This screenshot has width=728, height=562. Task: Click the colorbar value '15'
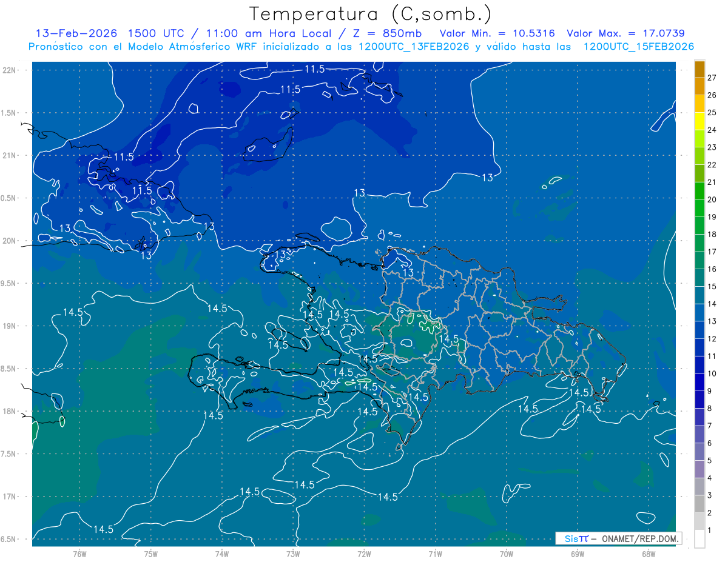pyautogui.click(x=712, y=286)
